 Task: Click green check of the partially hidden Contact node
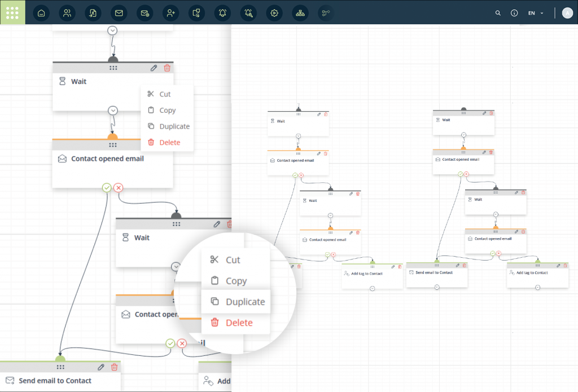170,343
